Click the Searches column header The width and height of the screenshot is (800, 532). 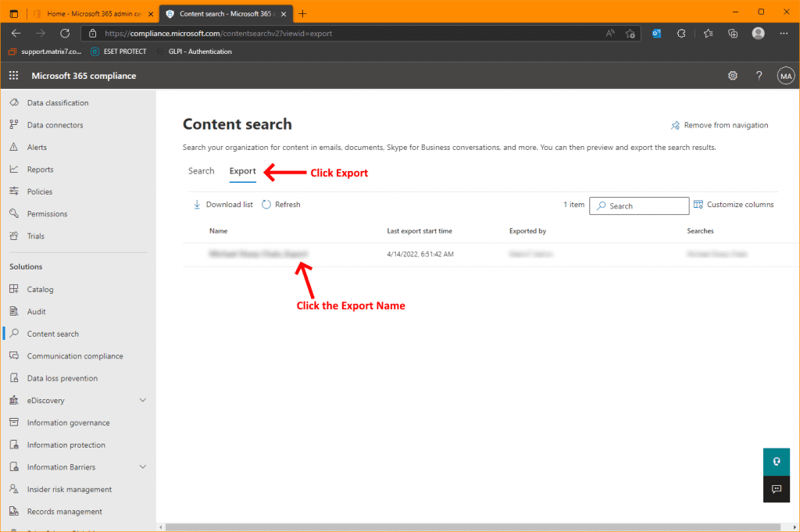pyautogui.click(x=700, y=231)
